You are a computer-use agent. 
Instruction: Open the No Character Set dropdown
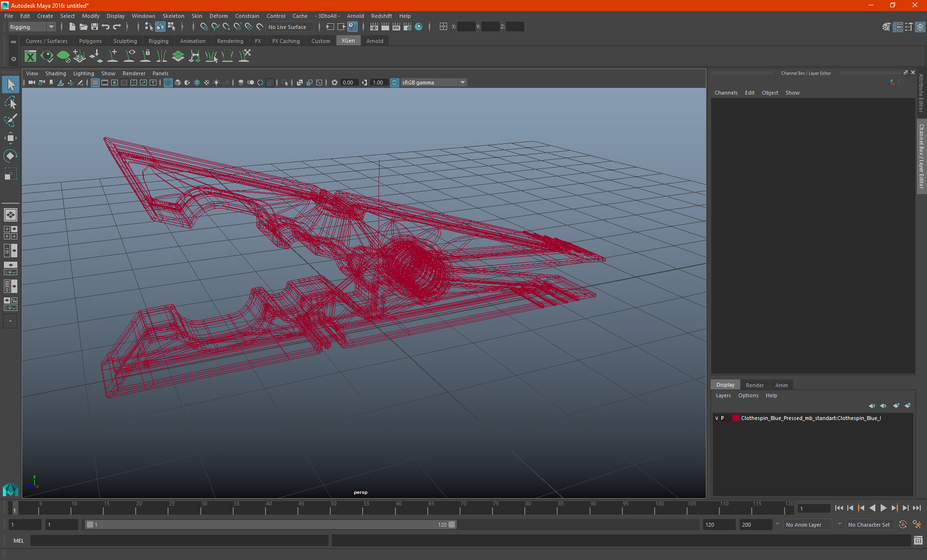[871, 525]
